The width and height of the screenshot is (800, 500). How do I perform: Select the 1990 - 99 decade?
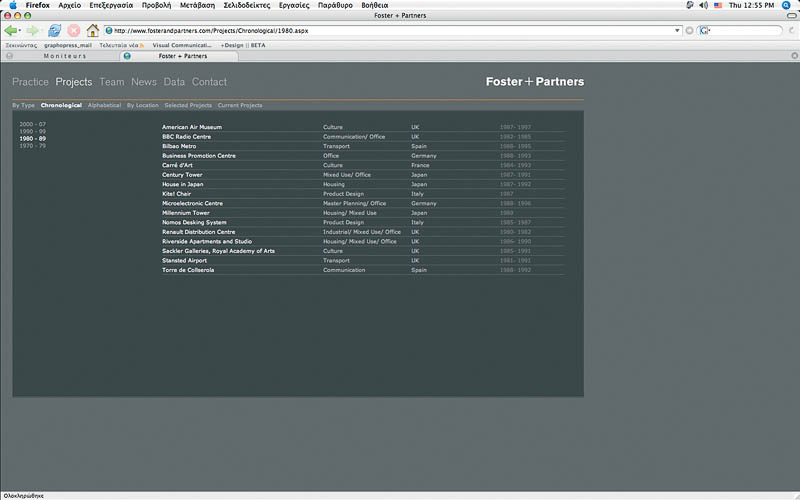33,131
